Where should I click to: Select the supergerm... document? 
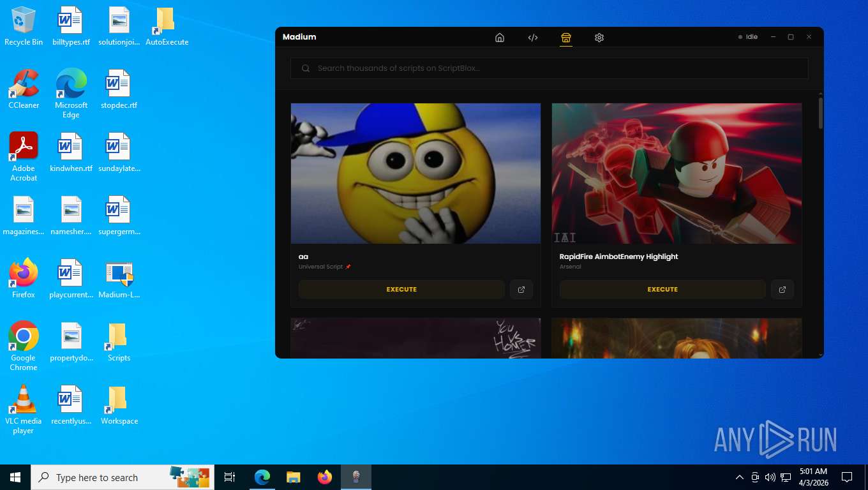tap(119, 216)
